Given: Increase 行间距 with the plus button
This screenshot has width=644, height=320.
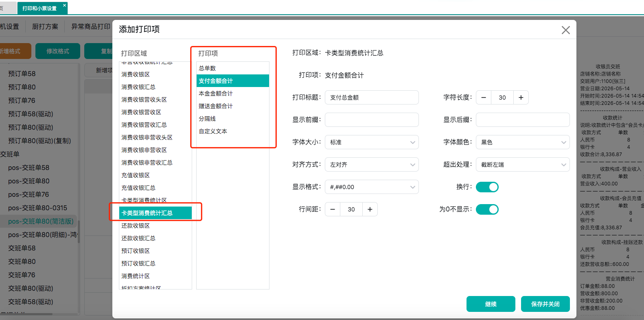Looking at the screenshot, I should [x=370, y=209].
